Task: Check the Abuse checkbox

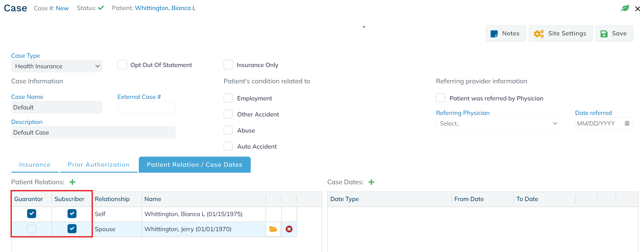Action: point(228,130)
